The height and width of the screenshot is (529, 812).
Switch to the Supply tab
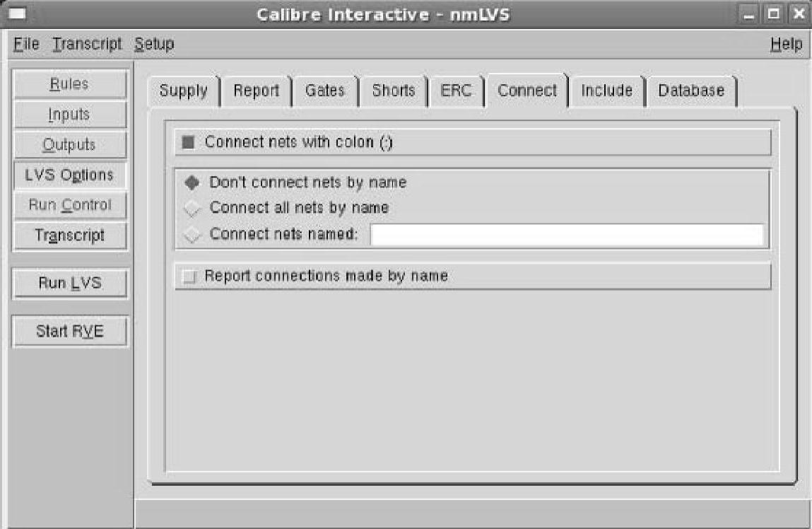[x=183, y=91]
